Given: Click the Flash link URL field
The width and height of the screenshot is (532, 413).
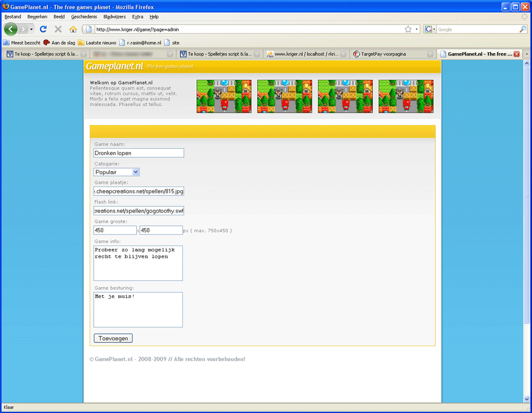Looking at the screenshot, I should click(139, 210).
